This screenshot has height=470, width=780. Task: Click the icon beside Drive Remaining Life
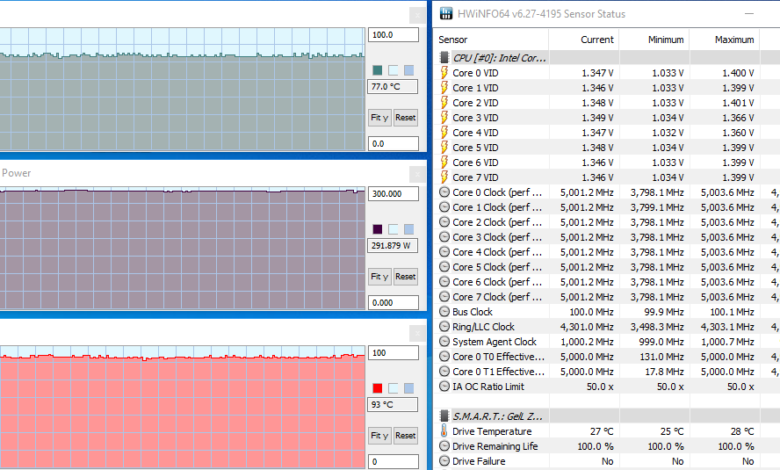point(444,446)
